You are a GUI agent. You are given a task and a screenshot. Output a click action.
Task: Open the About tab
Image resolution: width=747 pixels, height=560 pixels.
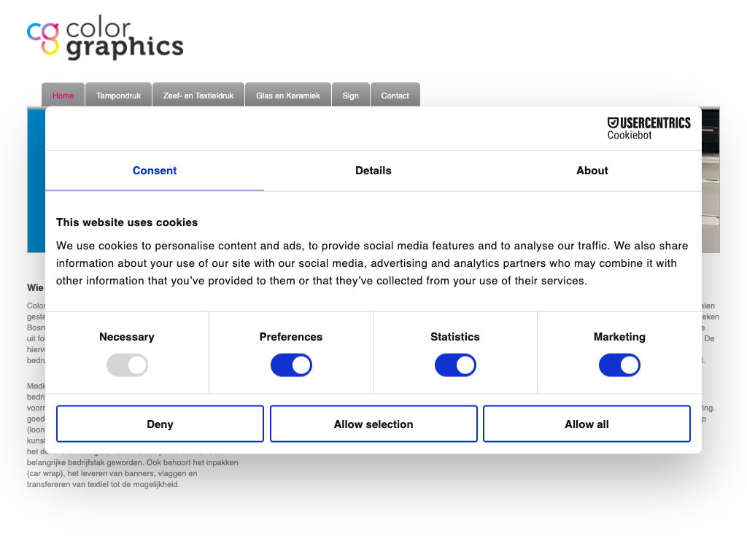(592, 171)
